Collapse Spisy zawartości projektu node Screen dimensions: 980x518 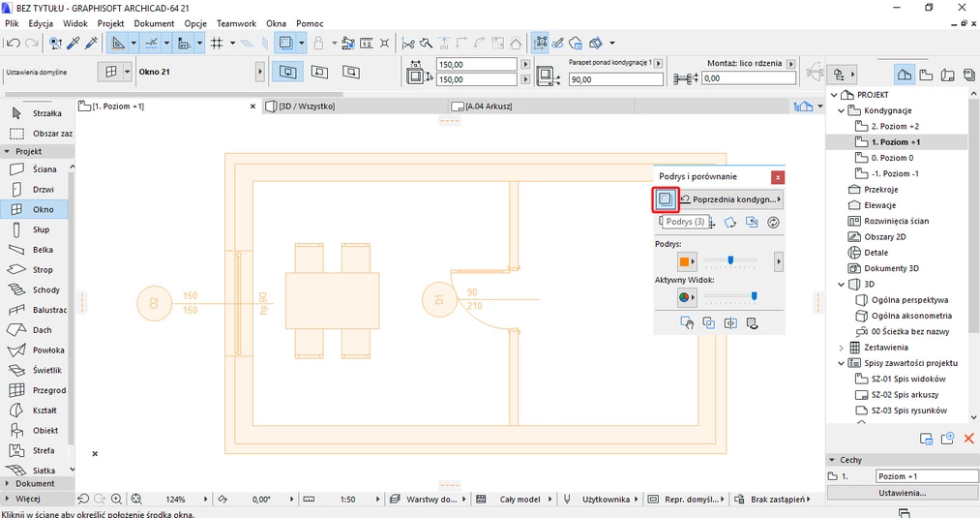click(x=842, y=363)
